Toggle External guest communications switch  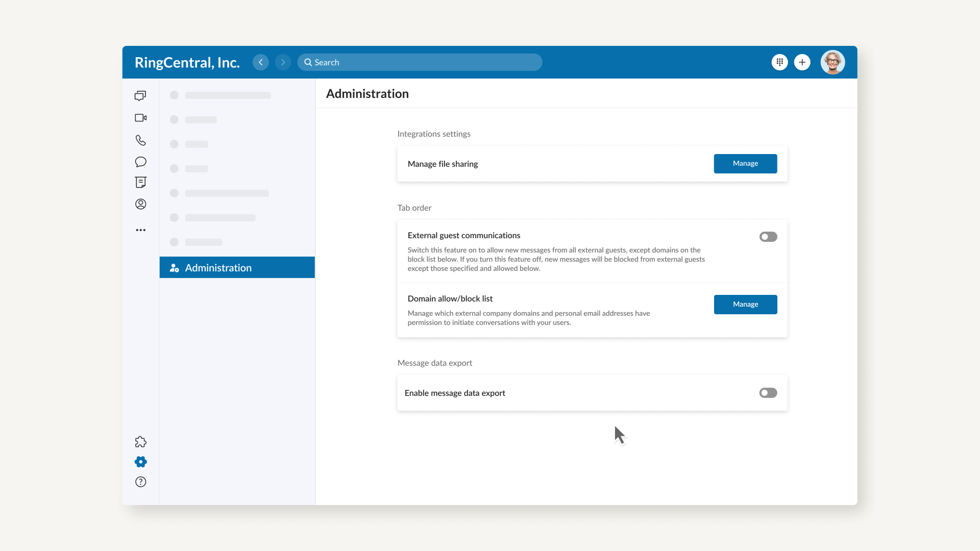click(768, 237)
